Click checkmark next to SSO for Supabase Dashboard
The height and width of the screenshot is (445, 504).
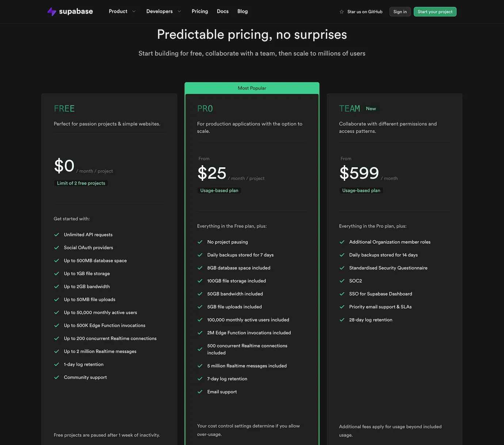coord(342,294)
